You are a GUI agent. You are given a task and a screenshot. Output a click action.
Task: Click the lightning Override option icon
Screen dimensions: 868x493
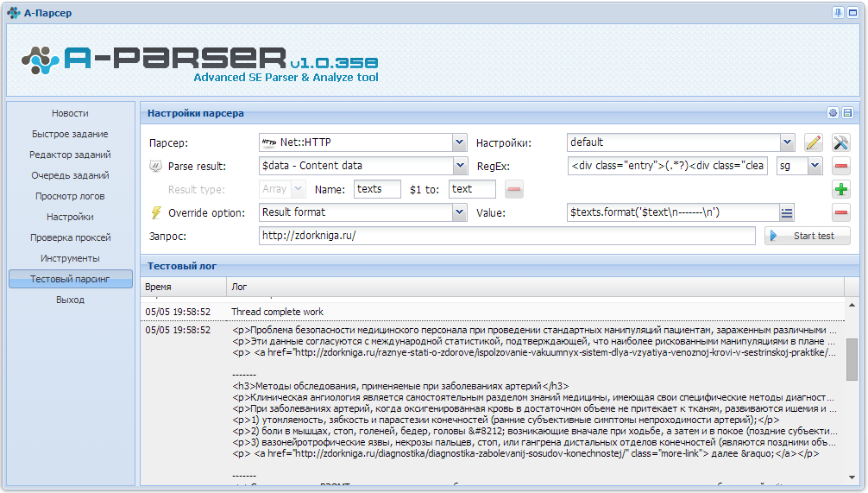pos(156,212)
